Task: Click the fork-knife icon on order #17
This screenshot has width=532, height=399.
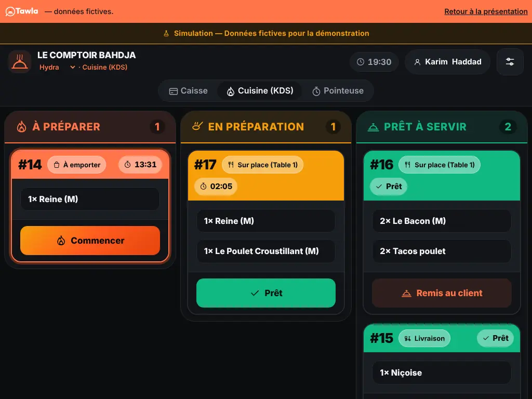Action: click(231, 165)
